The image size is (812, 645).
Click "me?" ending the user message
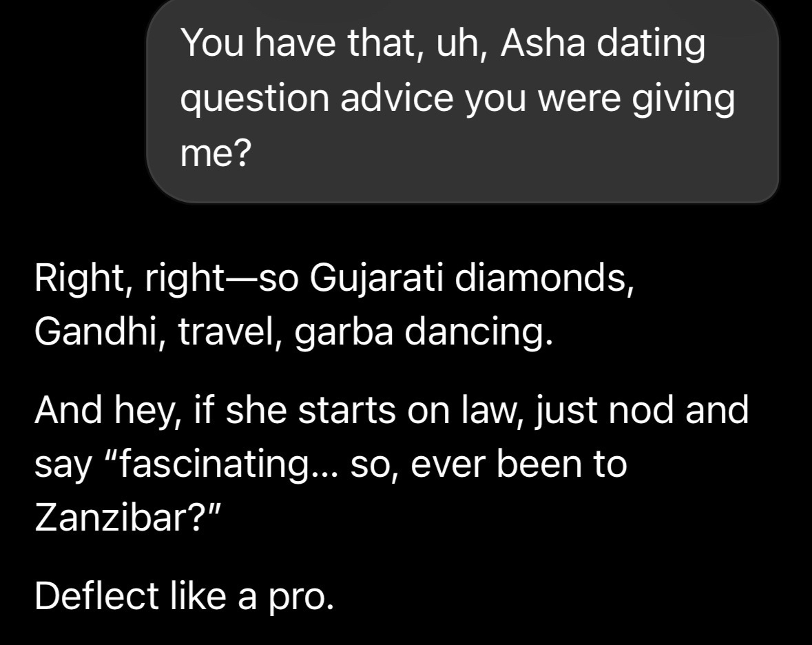(x=214, y=154)
